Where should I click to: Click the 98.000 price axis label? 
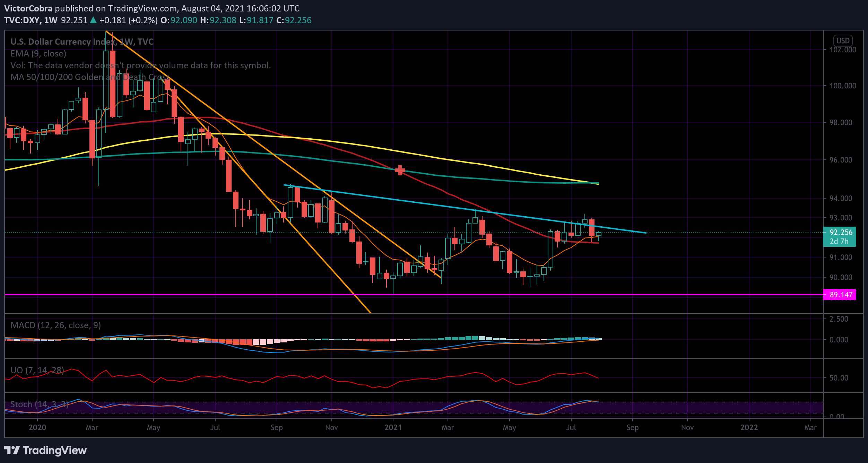click(x=841, y=122)
